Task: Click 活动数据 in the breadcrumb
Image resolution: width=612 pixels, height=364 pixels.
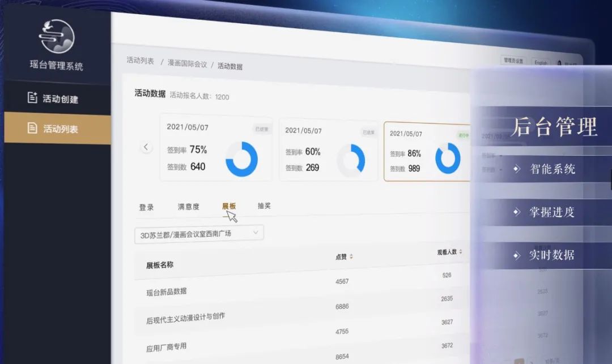Action: (x=230, y=66)
